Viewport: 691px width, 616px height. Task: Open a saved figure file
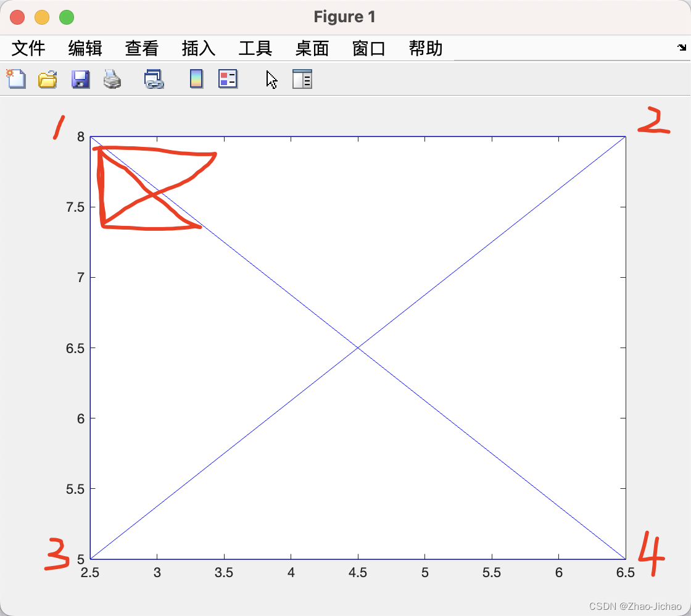click(48, 79)
